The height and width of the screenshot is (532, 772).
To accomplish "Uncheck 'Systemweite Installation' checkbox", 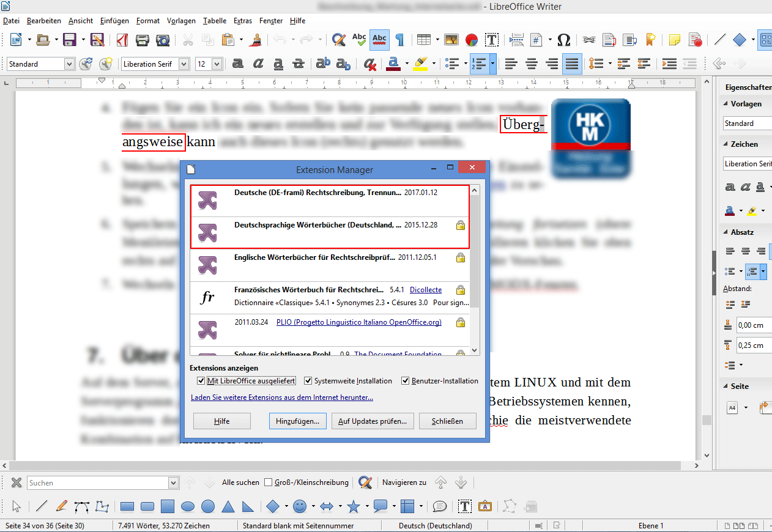I will 308,381.
